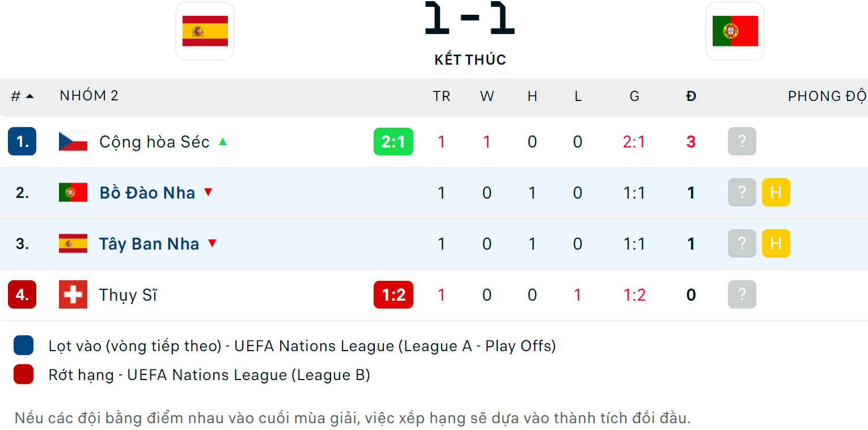Click Czech Republic's gray question mark form badge
This screenshot has height=430, width=868.
point(742,141)
